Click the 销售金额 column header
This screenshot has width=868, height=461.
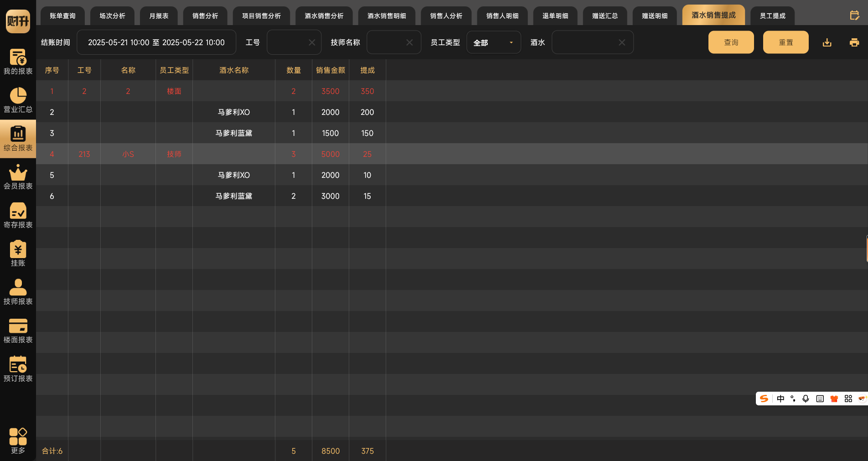point(331,70)
